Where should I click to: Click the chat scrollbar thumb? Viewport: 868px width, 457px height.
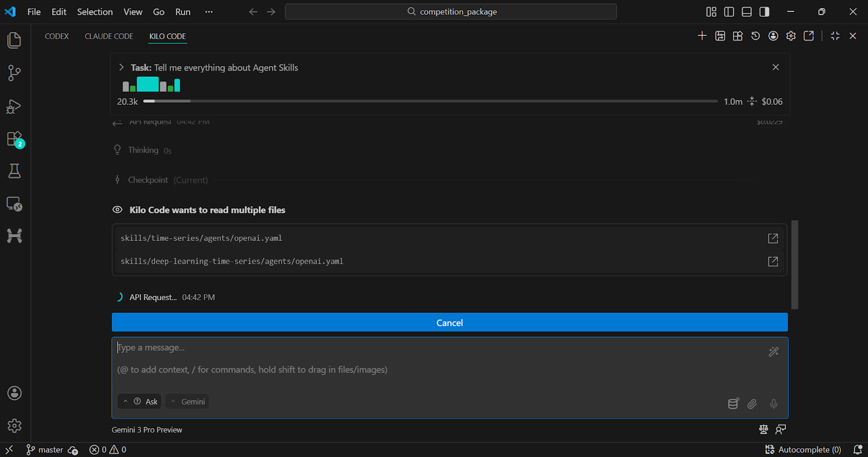pos(795,264)
